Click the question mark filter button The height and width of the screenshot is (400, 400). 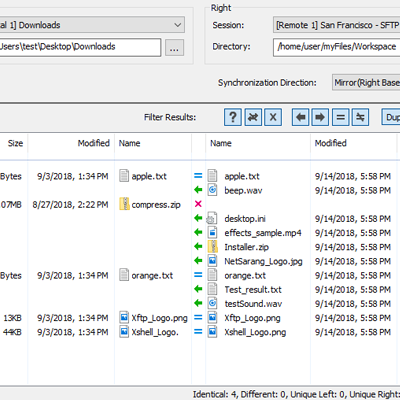point(233,117)
